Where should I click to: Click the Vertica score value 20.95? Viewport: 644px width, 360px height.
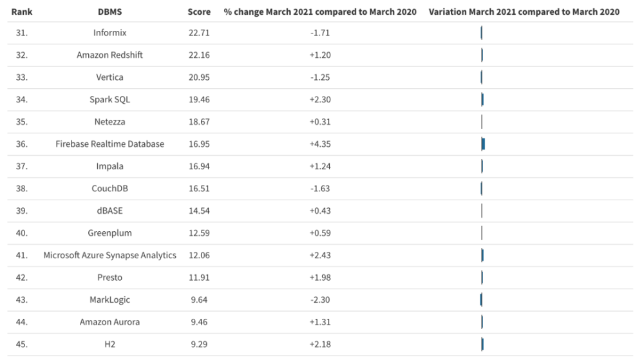(199, 77)
